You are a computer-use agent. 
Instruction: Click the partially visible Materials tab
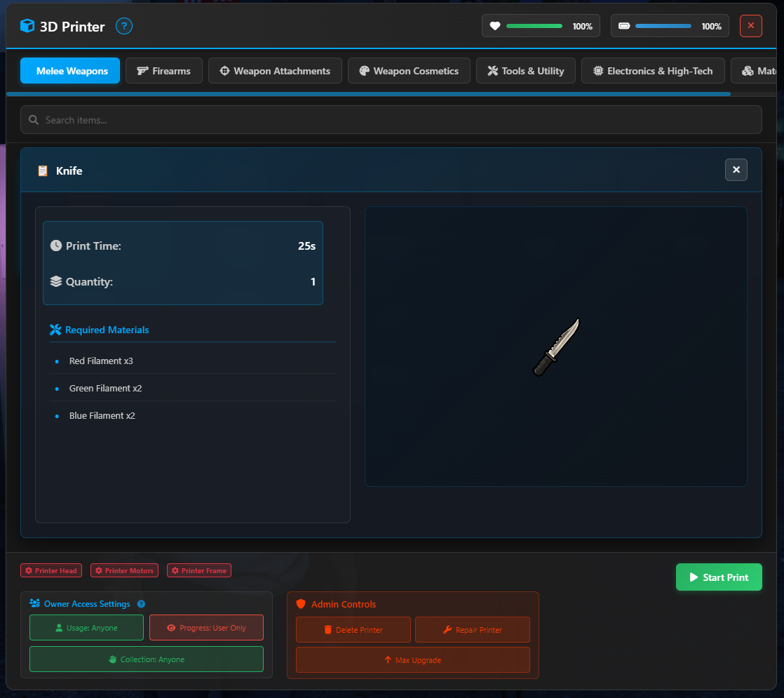tap(754, 71)
